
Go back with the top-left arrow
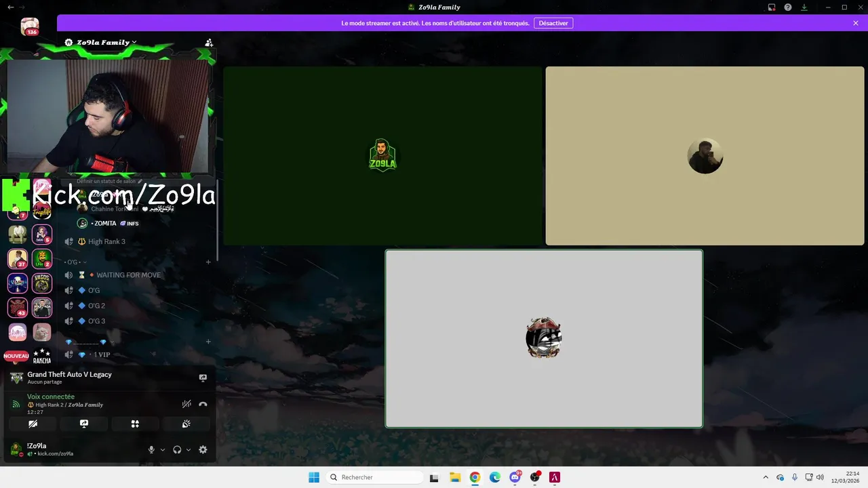tap(10, 7)
